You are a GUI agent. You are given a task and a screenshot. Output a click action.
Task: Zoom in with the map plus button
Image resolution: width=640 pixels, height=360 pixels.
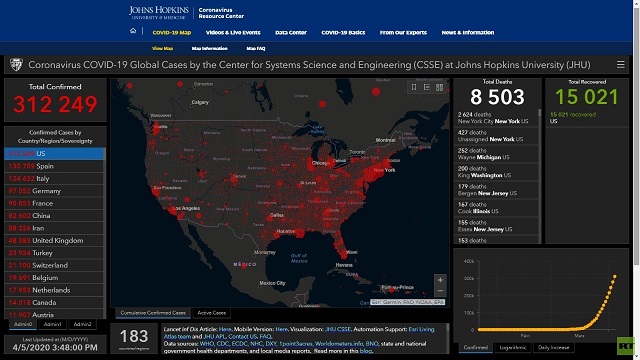440,280
